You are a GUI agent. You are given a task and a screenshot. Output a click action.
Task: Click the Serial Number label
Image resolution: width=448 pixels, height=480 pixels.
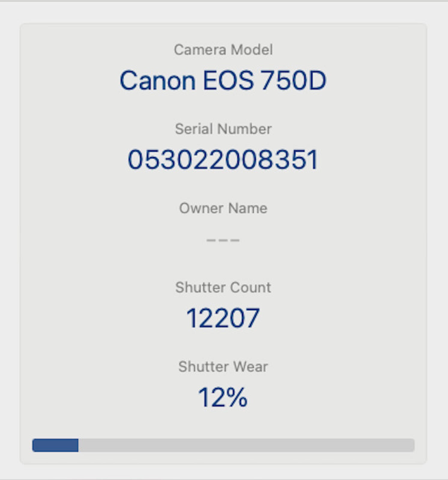[x=223, y=129]
